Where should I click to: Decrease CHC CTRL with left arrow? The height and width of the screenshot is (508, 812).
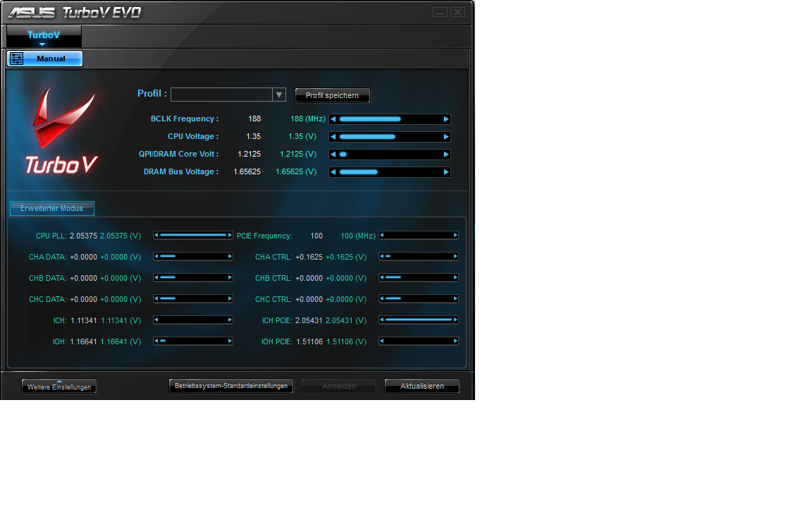coord(381,299)
